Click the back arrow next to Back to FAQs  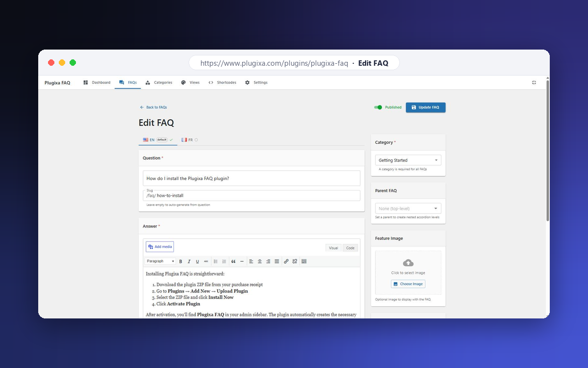[x=142, y=107]
